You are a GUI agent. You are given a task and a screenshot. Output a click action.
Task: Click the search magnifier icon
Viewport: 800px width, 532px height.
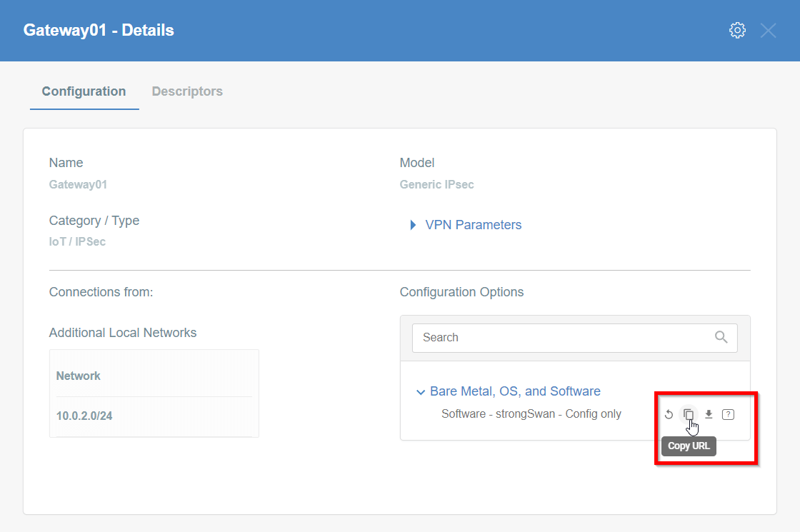721,337
